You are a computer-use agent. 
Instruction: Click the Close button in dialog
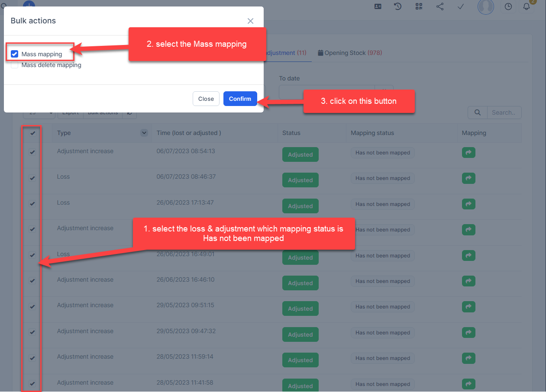click(206, 99)
